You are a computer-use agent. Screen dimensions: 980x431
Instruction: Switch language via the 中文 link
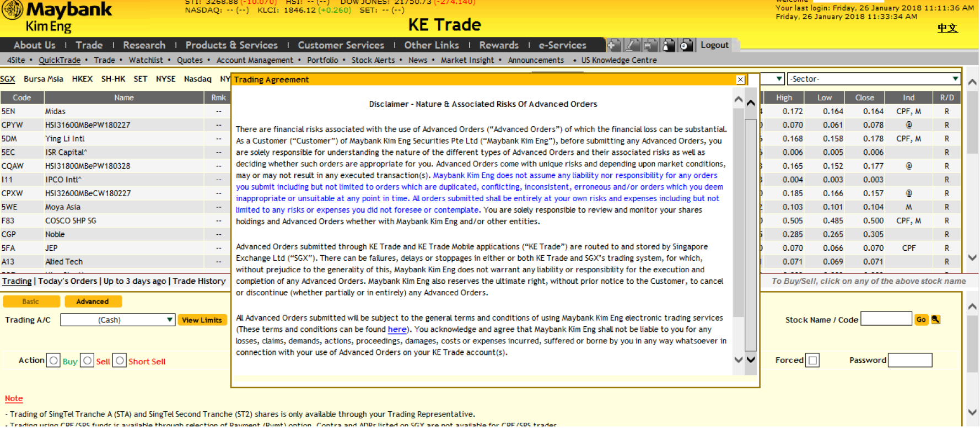coord(947,28)
